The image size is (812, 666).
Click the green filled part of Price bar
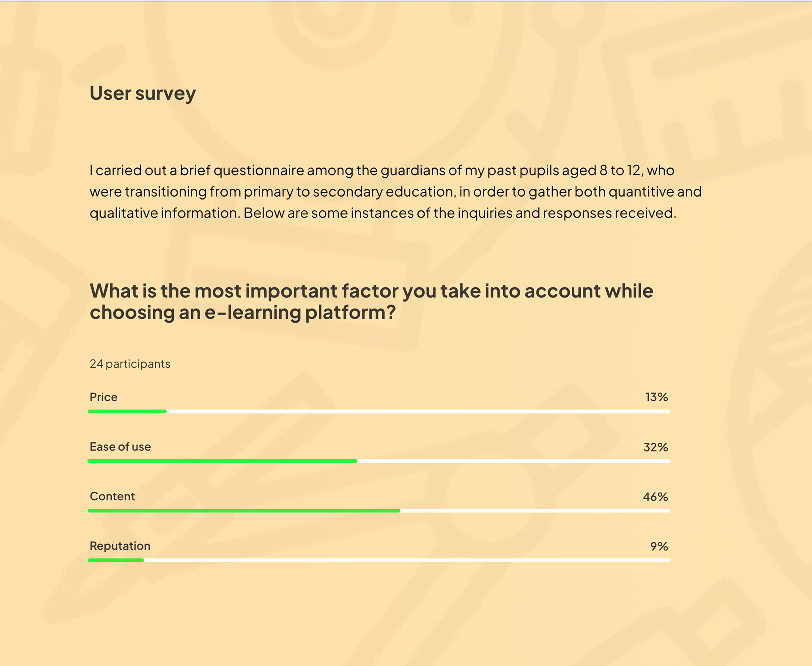coord(127,411)
